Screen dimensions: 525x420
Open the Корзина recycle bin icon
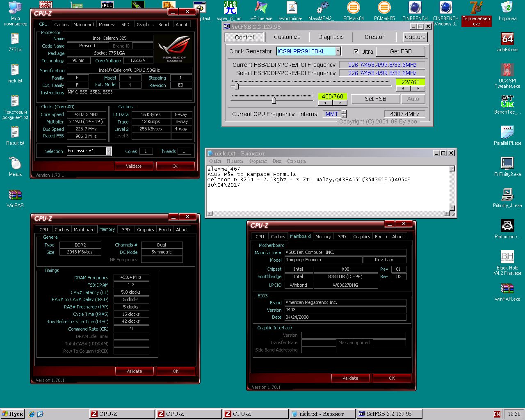[x=507, y=11]
